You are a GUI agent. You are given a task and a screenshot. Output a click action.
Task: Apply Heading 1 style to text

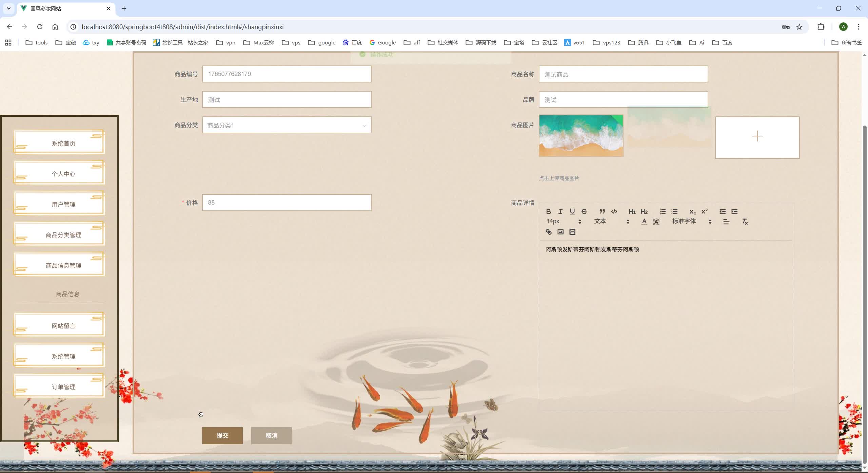pyautogui.click(x=633, y=212)
